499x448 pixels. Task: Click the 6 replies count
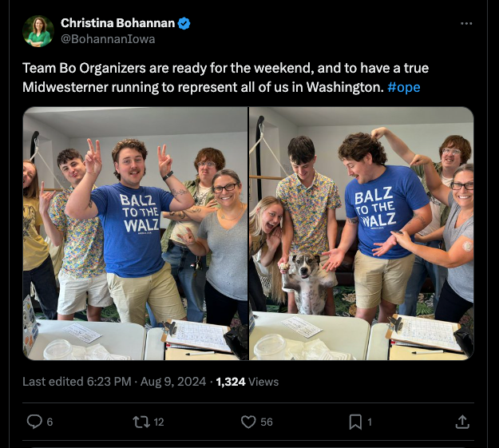click(x=50, y=422)
